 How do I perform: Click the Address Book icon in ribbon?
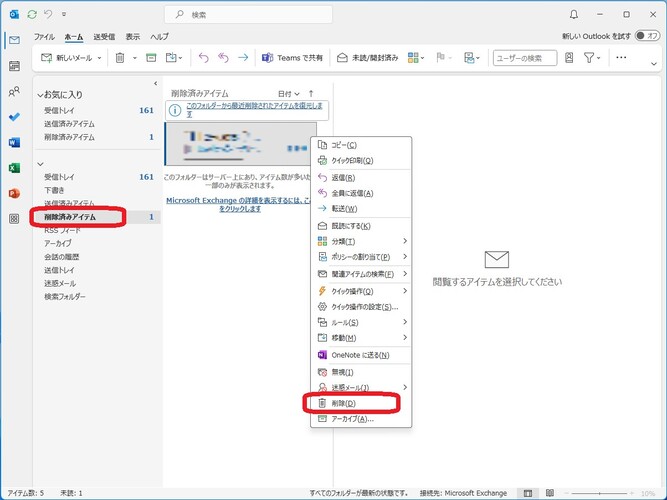pyautogui.click(x=569, y=57)
